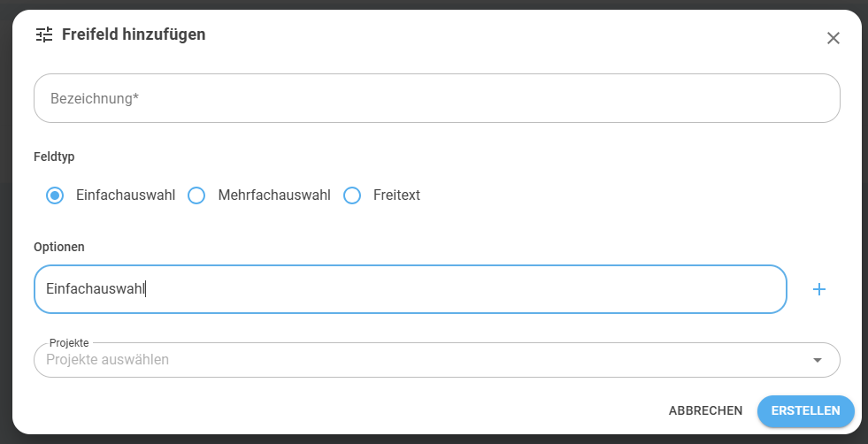868x444 pixels.
Task: Create the field with ERSTELLEN button
Action: 805,410
